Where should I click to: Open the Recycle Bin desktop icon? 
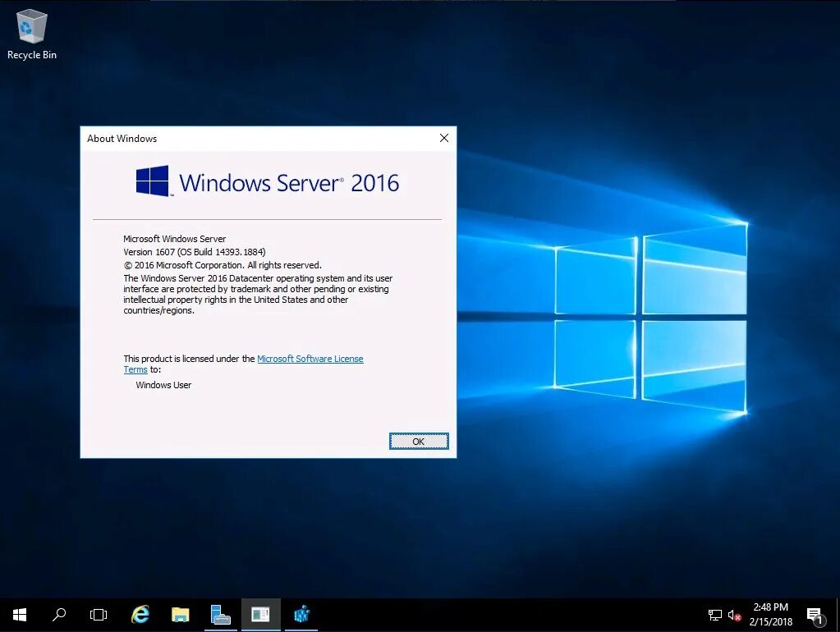tap(31, 34)
